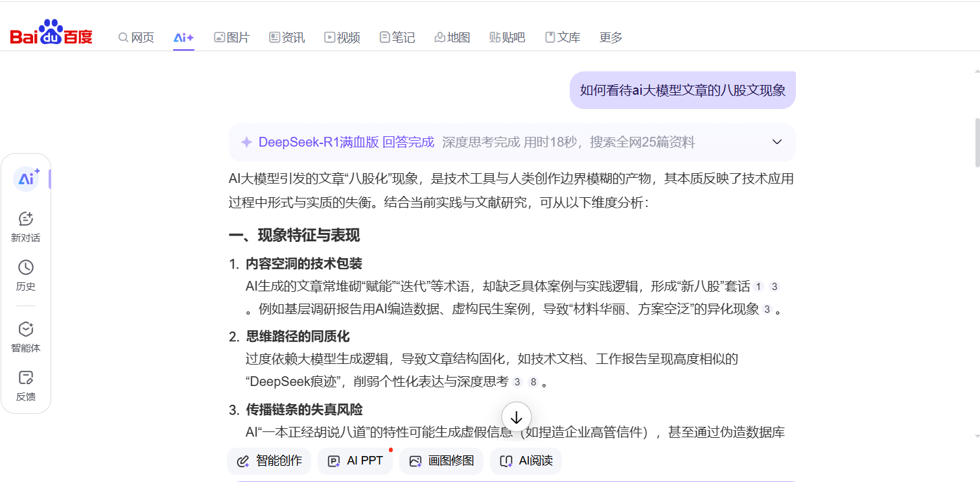Open AI阅读 tool
The width and height of the screenshot is (980, 482).
(526, 461)
